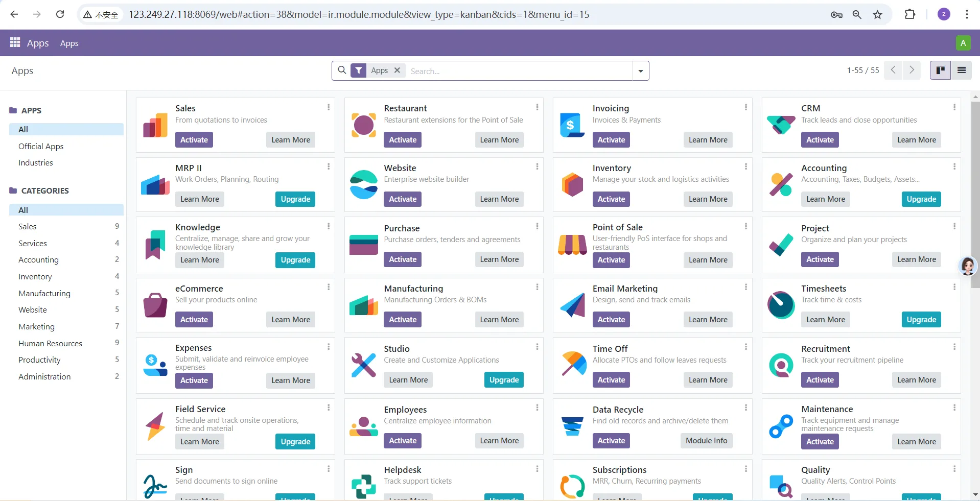Open the Studio card three-dot menu

pyautogui.click(x=537, y=347)
